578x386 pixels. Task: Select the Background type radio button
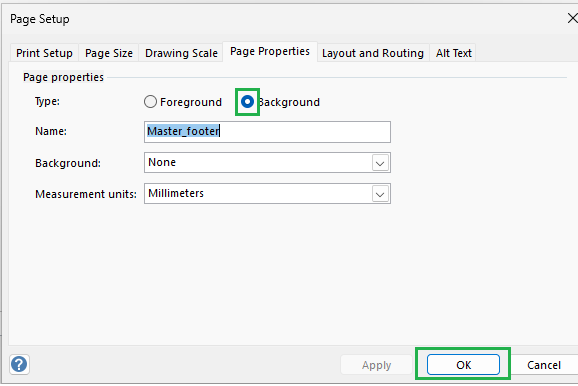(247, 102)
